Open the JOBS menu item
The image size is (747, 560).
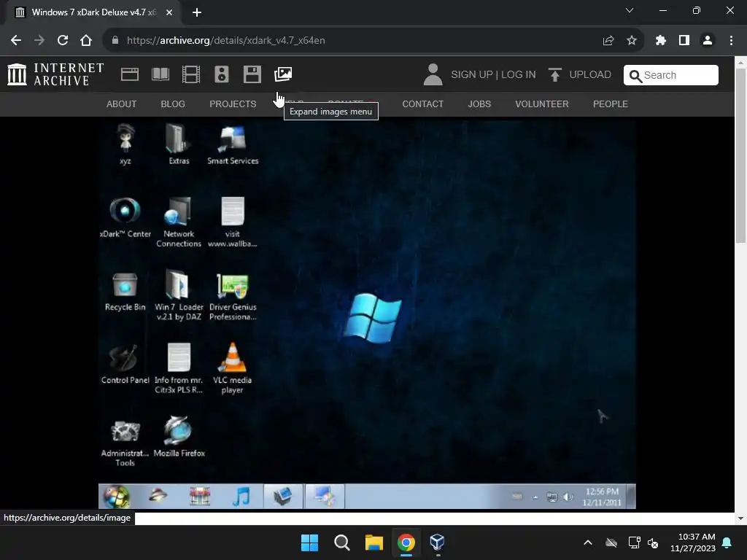[479, 104]
